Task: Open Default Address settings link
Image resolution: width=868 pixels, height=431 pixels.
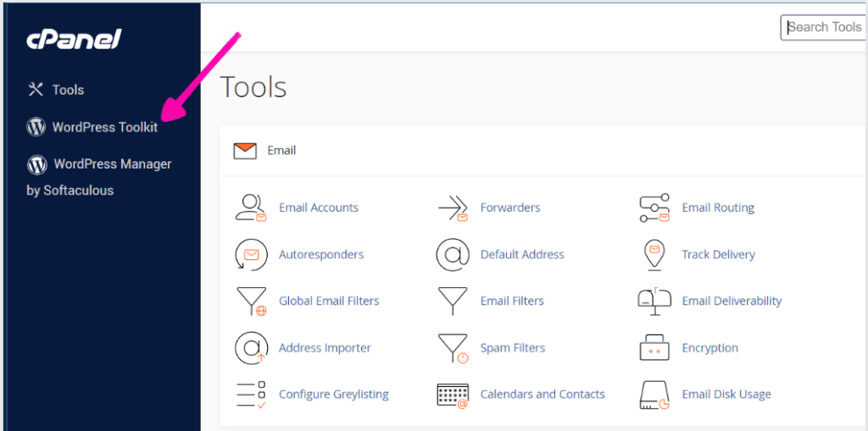Action: [522, 255]
